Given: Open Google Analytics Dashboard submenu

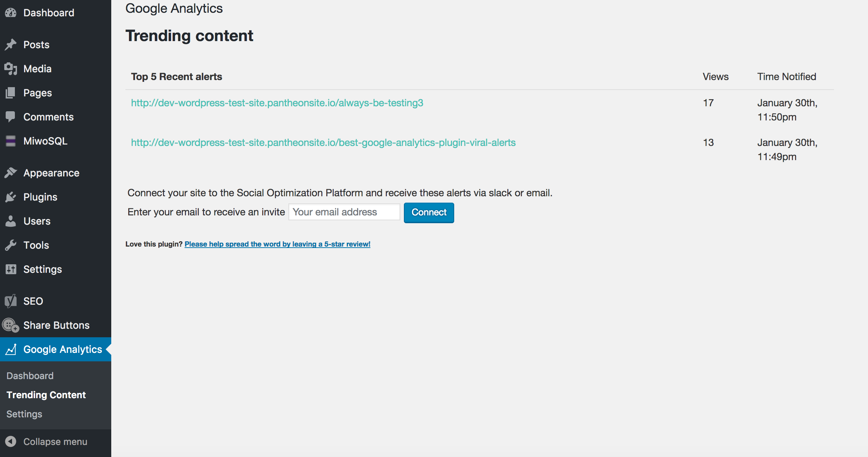Looking at the screenshot, I should (x=30, y=376).
